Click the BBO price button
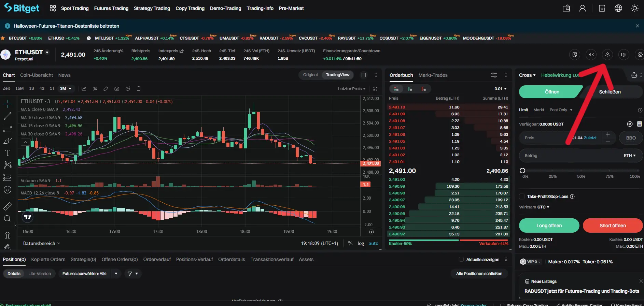 631,138
